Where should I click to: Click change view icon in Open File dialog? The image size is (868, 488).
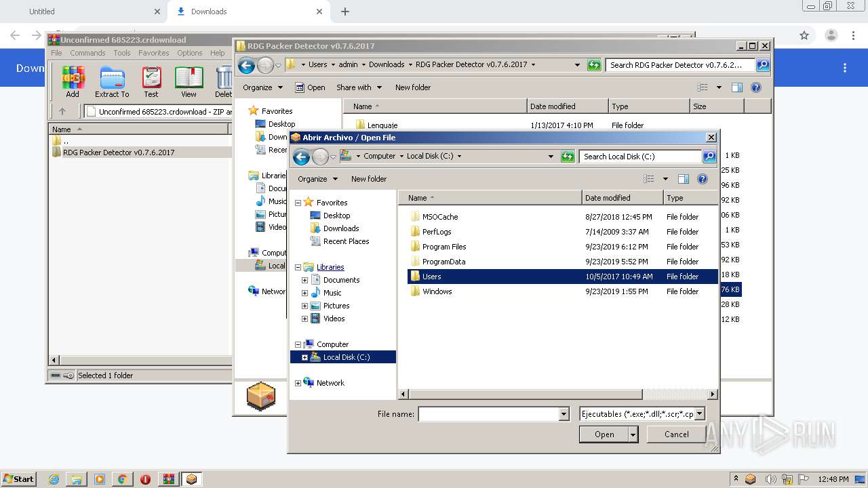click(x=649, y=179)
